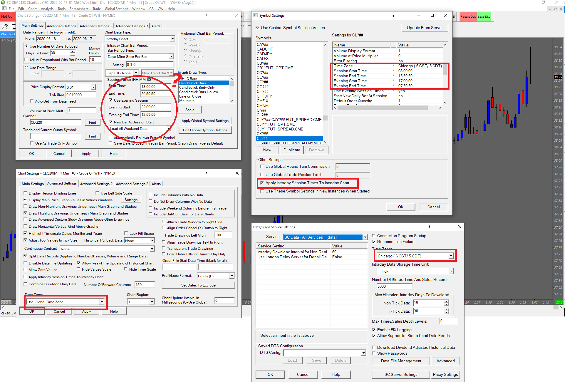The width and height of the screenshot is (567, 392).
Task: Click the Edit Global Symbol Settings button
Action: (205, 130)
